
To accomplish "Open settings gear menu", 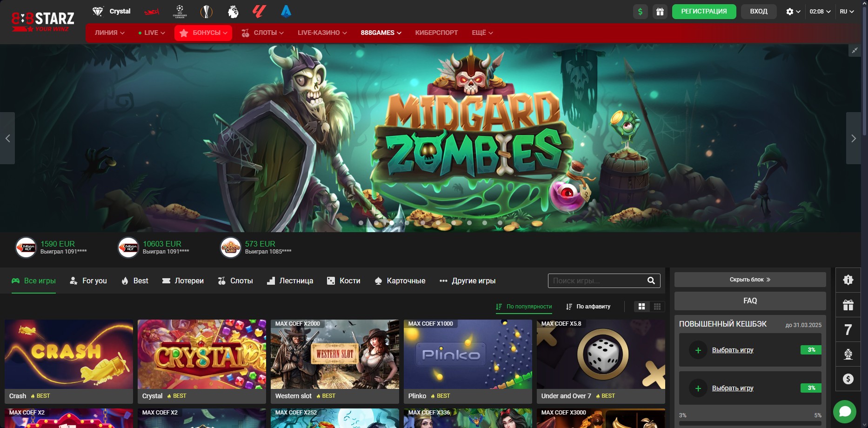I will tap(793, 12).
